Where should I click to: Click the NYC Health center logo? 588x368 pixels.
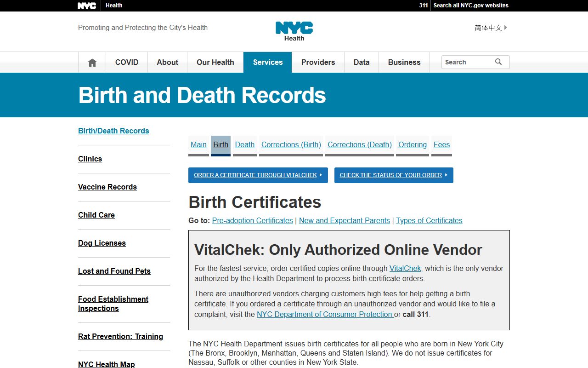(294, 31)
